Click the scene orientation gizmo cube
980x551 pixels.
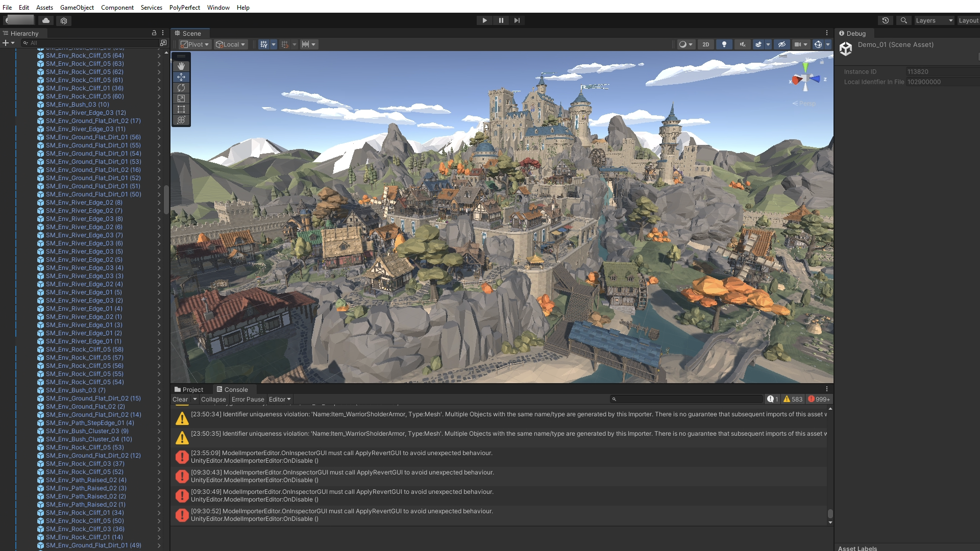(x=805, y=79)
